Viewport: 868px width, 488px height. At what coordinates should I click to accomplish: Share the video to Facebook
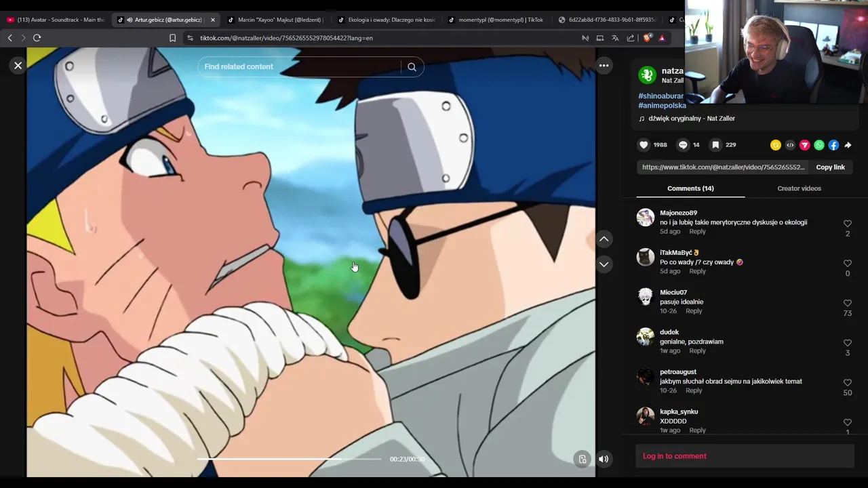click(x=833, y=145)
